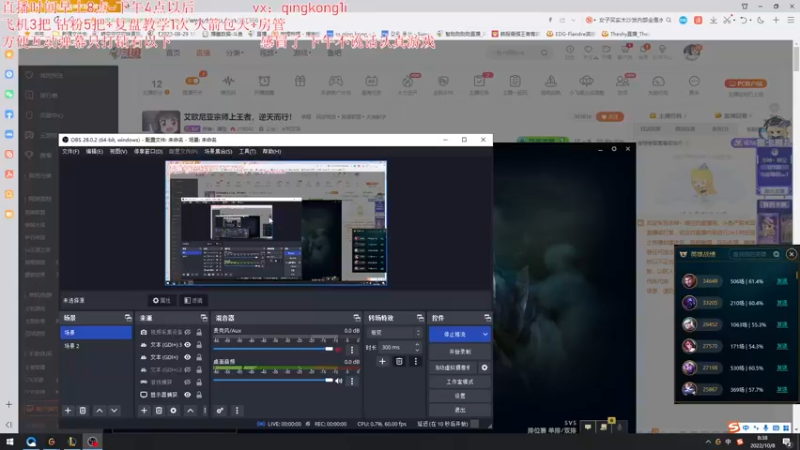
Task: Undock the Controls panel
Action: click(487, 318)
